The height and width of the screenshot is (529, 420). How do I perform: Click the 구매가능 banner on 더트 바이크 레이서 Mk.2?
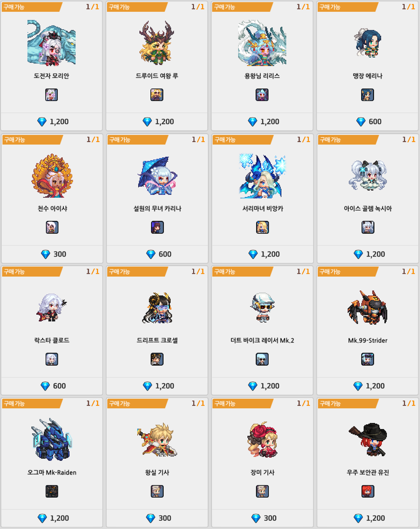tap(243, 272)
